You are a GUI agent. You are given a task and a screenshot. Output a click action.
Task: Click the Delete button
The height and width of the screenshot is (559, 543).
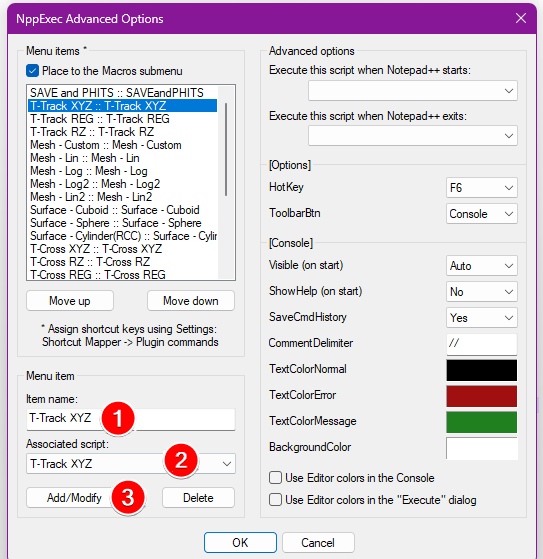tap(198, 497)
